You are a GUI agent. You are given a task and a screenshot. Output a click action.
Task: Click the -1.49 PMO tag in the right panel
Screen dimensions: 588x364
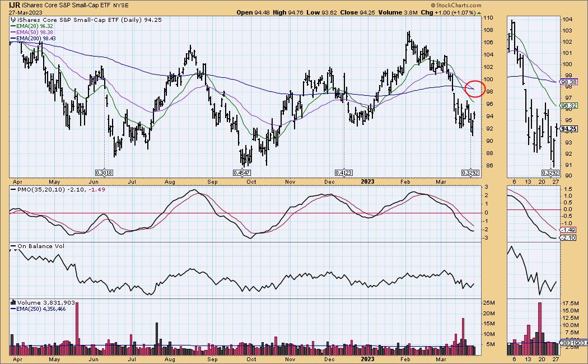click(568, 230)
